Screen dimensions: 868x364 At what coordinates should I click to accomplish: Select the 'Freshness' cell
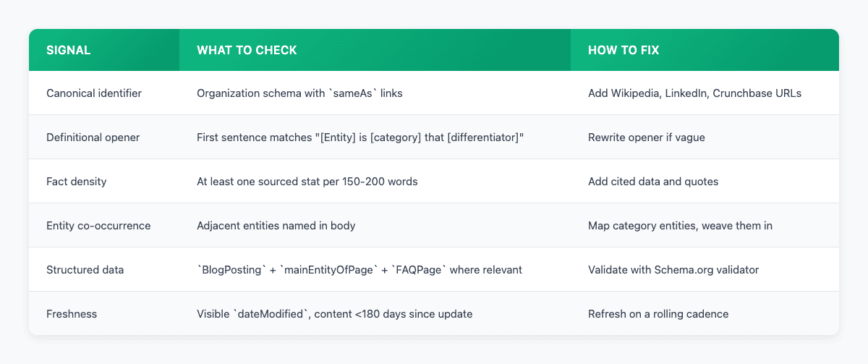(104, 313)
